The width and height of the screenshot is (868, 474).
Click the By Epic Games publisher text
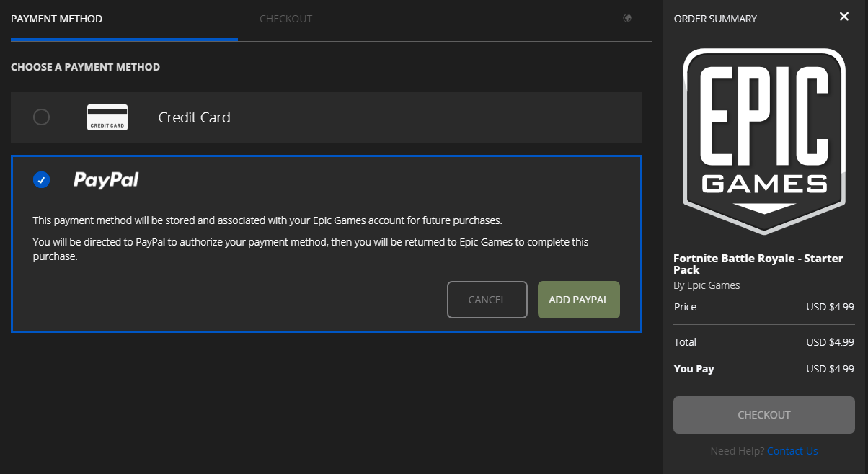click(x=707, y=285)
